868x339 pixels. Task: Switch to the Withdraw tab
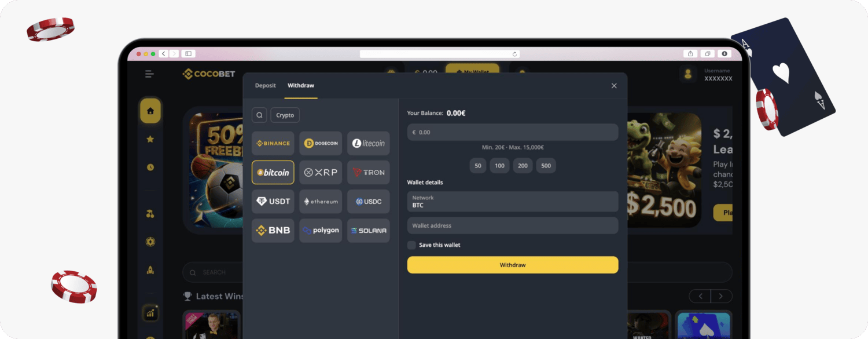point(301,86)
